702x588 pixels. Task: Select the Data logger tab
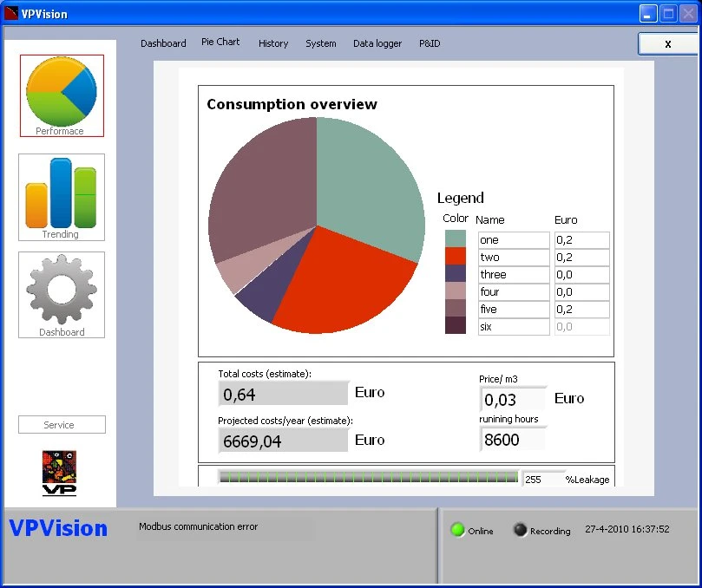point(377,43)
